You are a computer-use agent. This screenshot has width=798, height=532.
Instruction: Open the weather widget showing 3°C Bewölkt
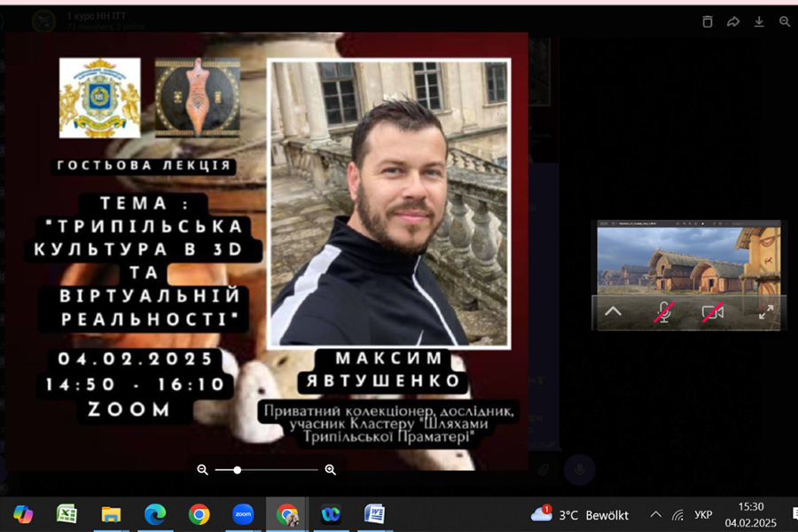[580, 514]
